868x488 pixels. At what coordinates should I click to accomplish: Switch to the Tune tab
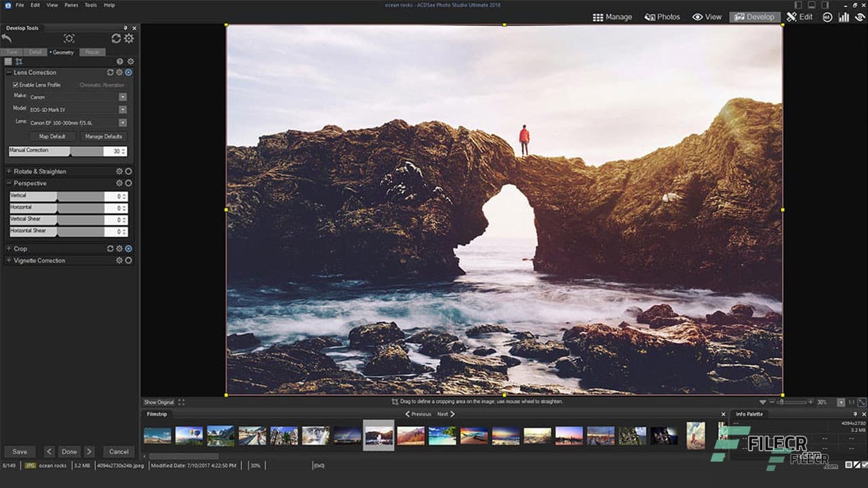12,52
